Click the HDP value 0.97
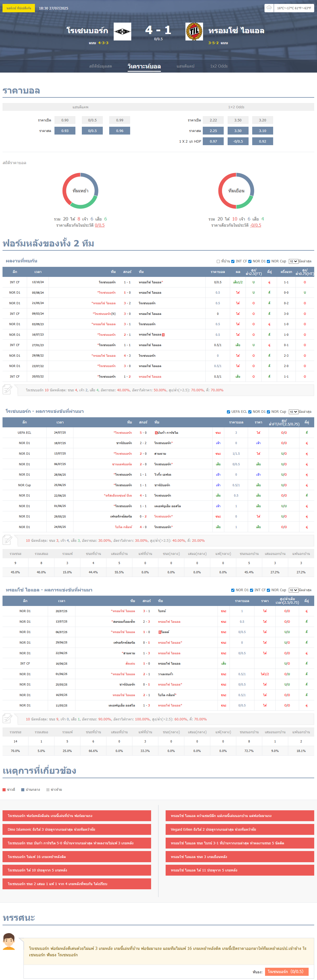Image resolution: width=317 pixels, height=980 pixels. pos(213,142)
